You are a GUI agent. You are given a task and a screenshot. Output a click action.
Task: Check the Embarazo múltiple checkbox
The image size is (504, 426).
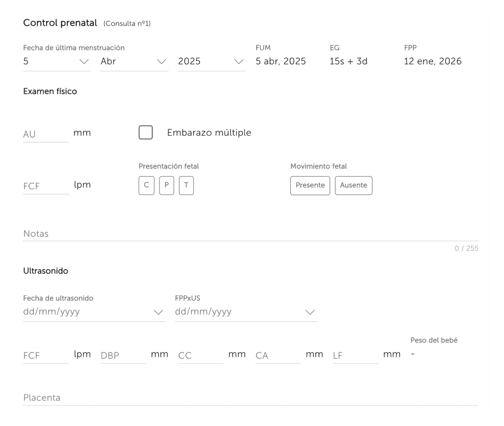[x=145, y=132]
